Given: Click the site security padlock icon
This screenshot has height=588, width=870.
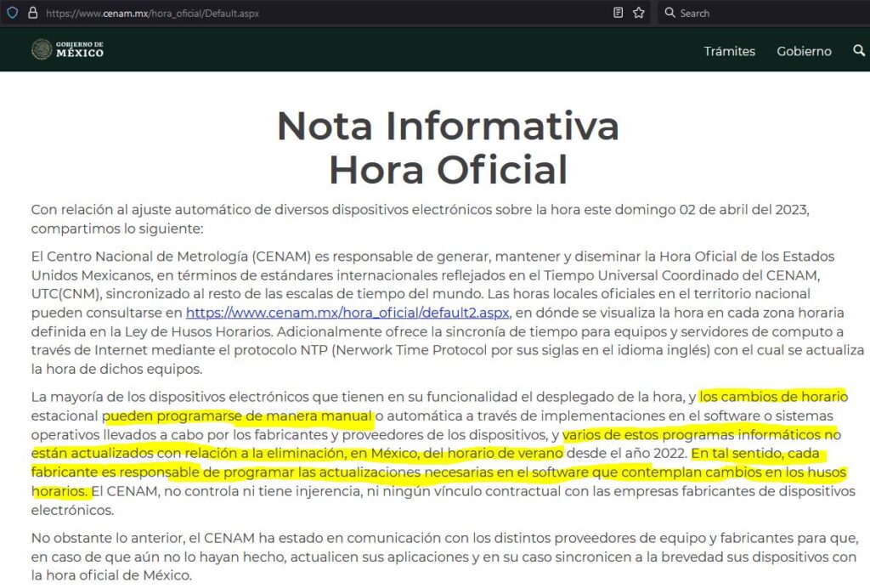Looking at the screenshot, I should click(32, 13).
